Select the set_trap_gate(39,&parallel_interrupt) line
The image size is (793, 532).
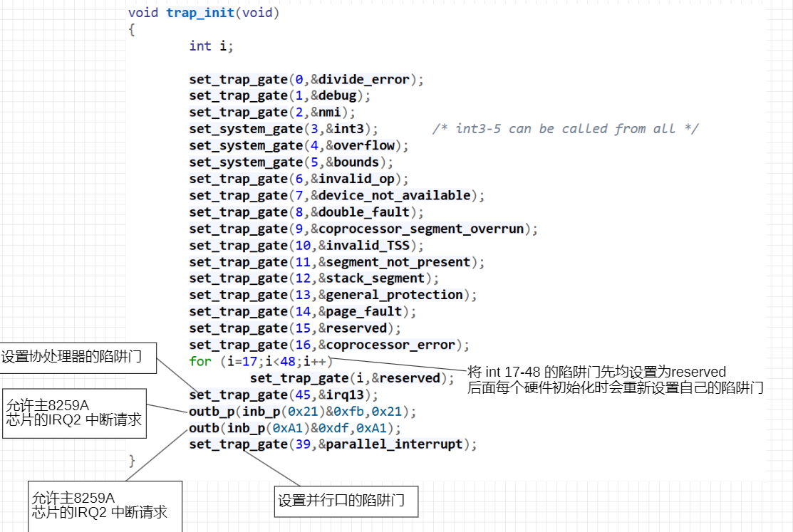(x=333, y=444)
